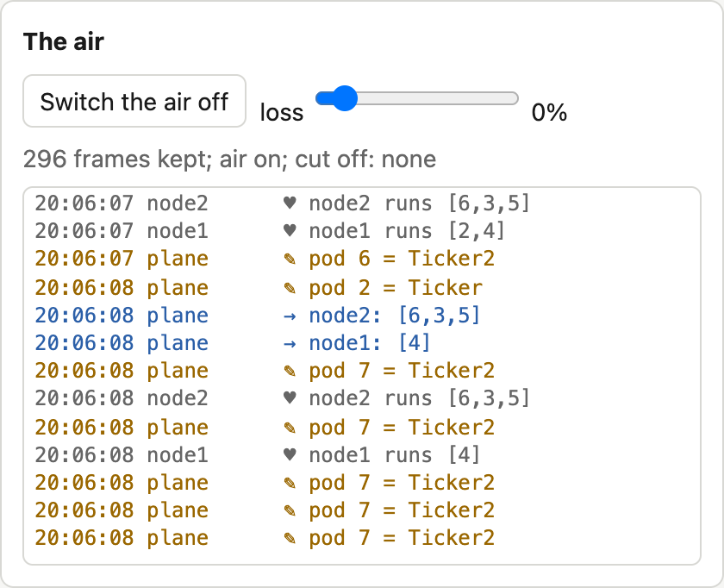
Task: Click 'The air' heading
Action: pos(64,41)
